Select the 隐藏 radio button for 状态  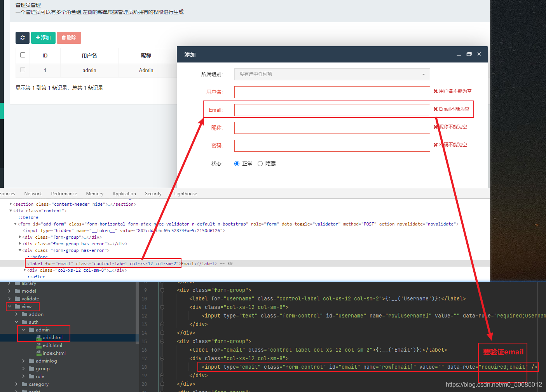pos(260,163)
